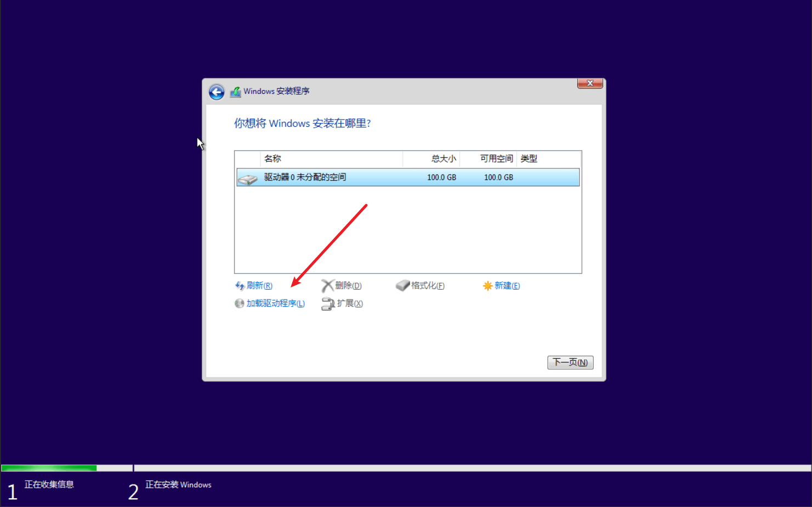Click the Format (格式化) drive icon
This screenshot has height=507, width=812.
(x=401, y=285)
